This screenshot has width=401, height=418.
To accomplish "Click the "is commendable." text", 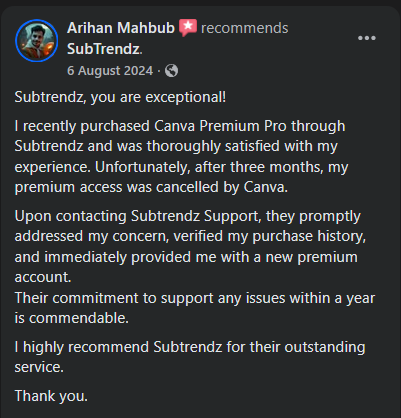I will [x=72, y=318].
